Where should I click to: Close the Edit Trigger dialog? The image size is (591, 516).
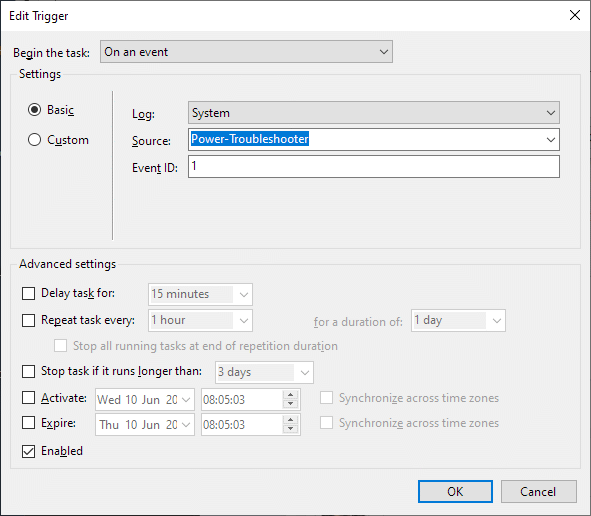click(x=574, y=15)
